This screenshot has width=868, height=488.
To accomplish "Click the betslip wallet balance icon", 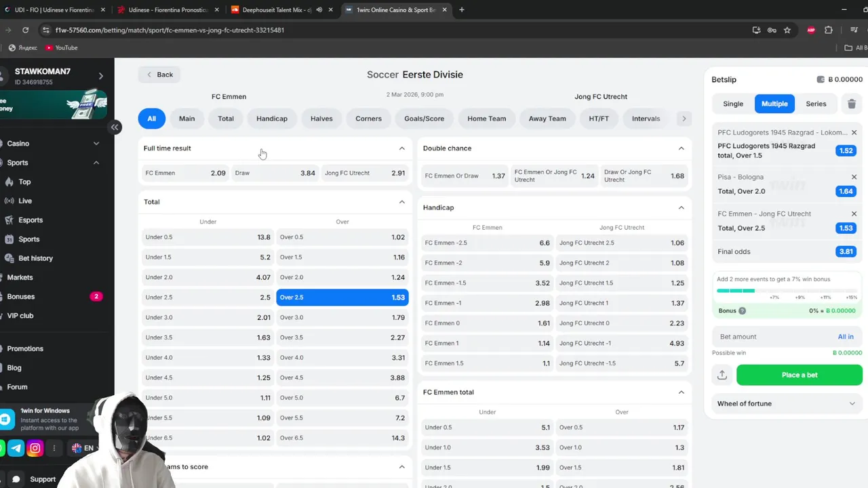I will (x=821, y=79).
